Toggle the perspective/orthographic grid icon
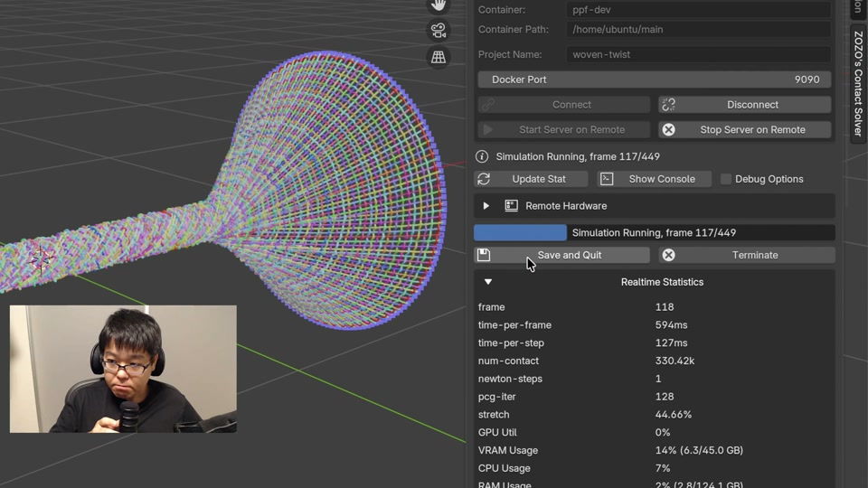 point(439,56)
